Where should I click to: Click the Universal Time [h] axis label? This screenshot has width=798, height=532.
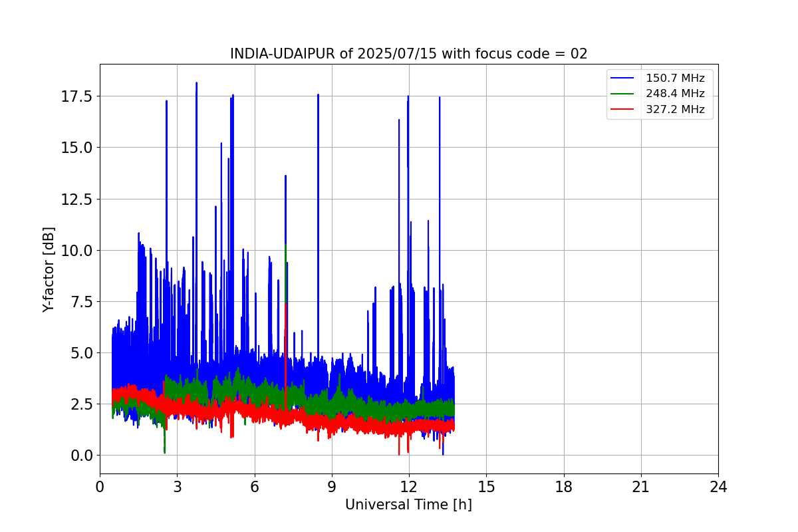click(408, 505)
